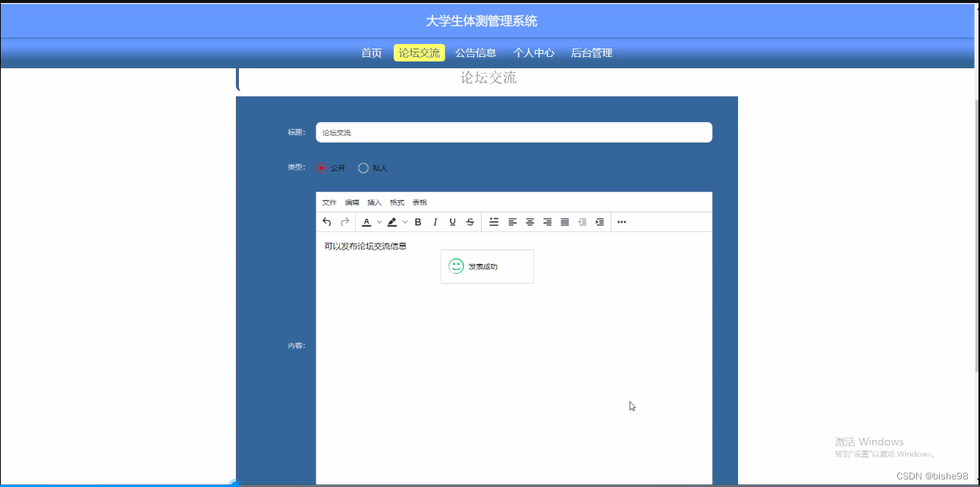Select the Bold formatting icon
The image size is (980, 487).
(x=418, y=222)
